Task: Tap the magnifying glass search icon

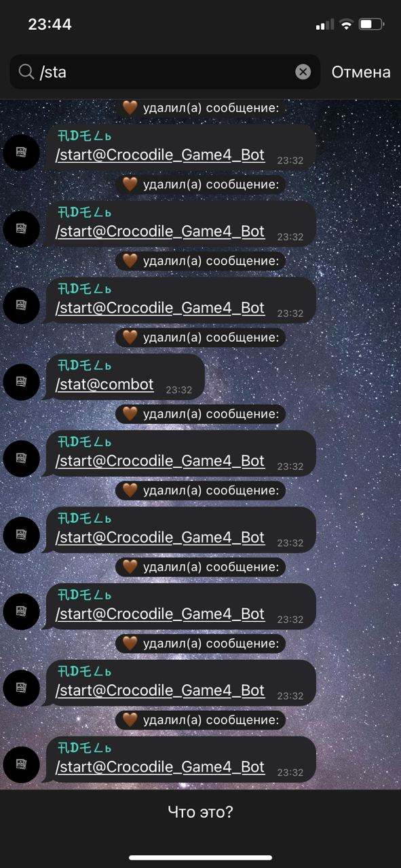Action: (x=26, y=72)
